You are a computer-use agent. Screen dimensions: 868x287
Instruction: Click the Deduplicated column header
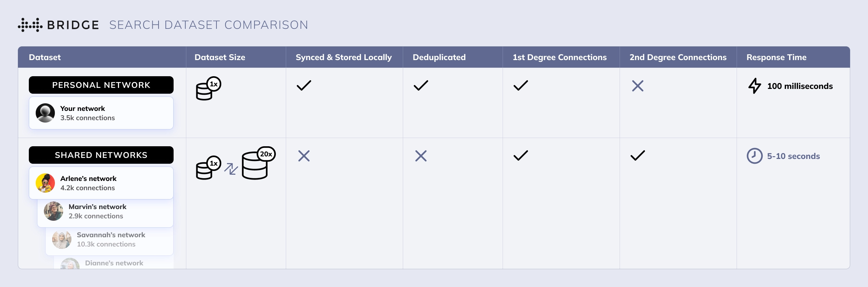pyautogui.click(x=439, y=57)
